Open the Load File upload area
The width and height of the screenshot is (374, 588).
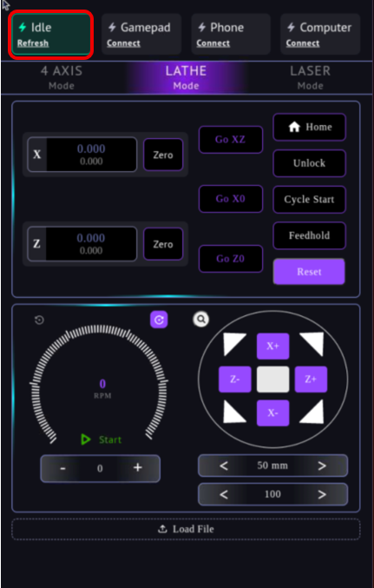186,529
